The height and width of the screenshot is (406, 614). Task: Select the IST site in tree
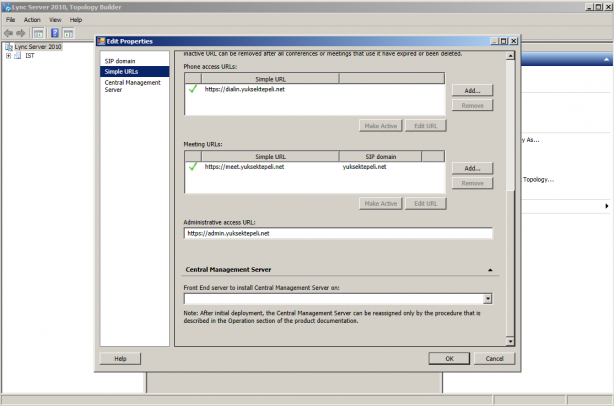[x=30, y=56]
